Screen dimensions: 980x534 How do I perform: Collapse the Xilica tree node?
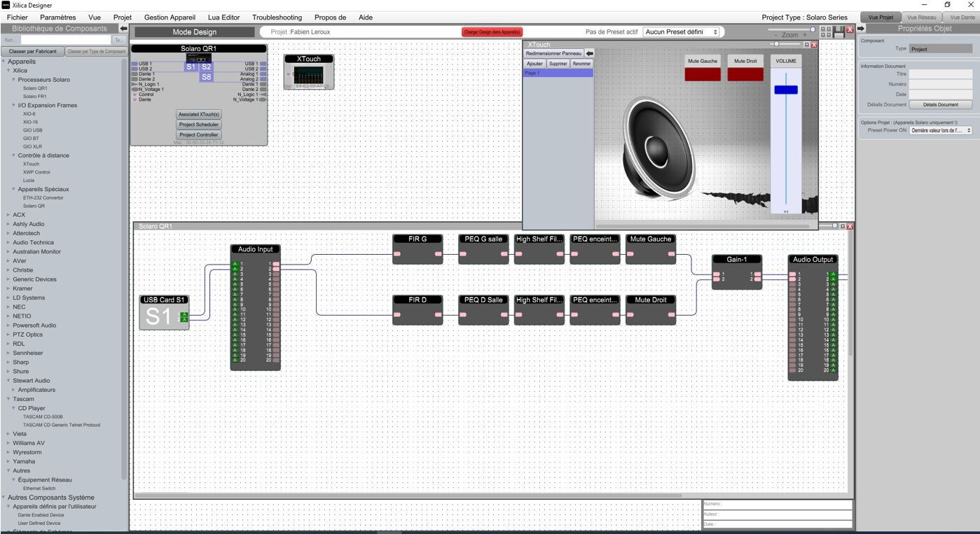tap(8, 71)
